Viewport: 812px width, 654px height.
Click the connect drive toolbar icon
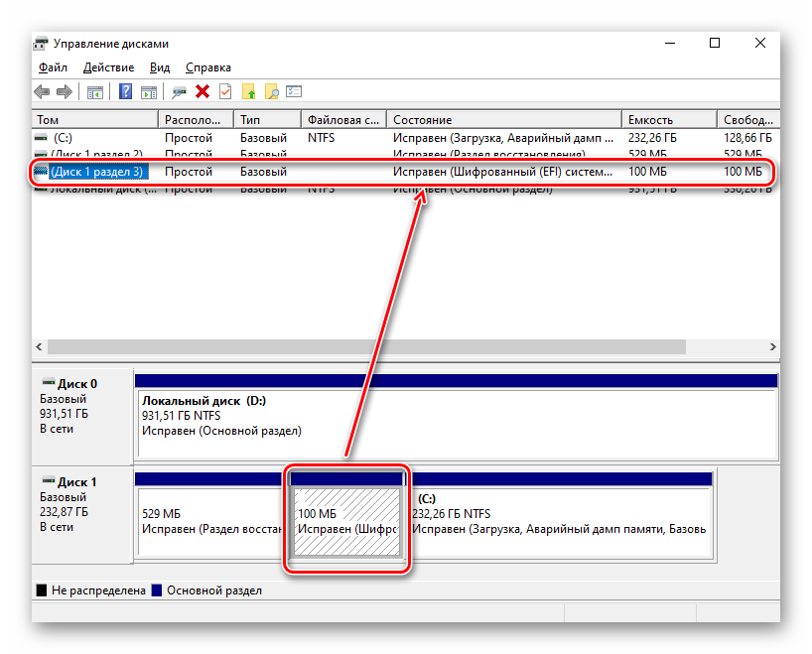pyautogui.click(x=179, y=92)
